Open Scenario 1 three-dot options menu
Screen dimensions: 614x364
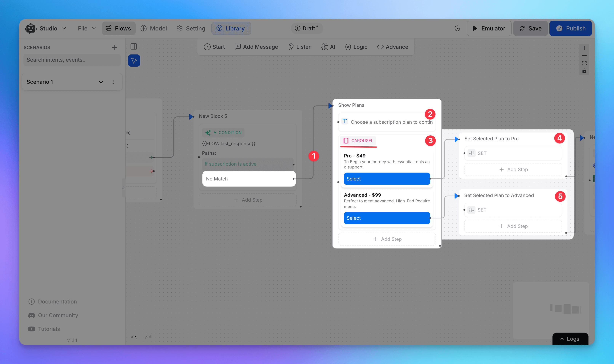point(113,82)
